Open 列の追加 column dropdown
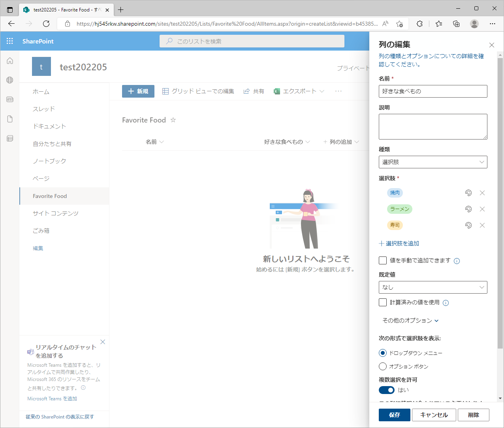The width and height of the screenshot is (504, 428). (x=341, y=142)
